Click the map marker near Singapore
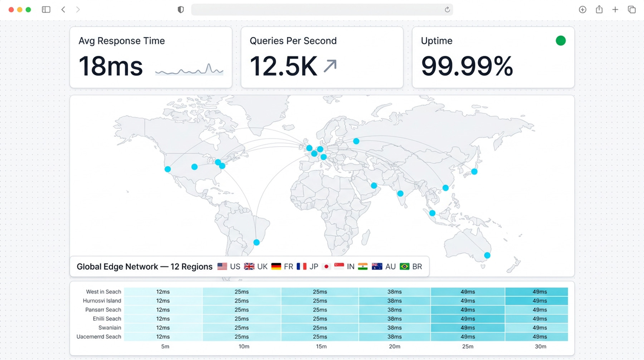 [x=432, y=213]
